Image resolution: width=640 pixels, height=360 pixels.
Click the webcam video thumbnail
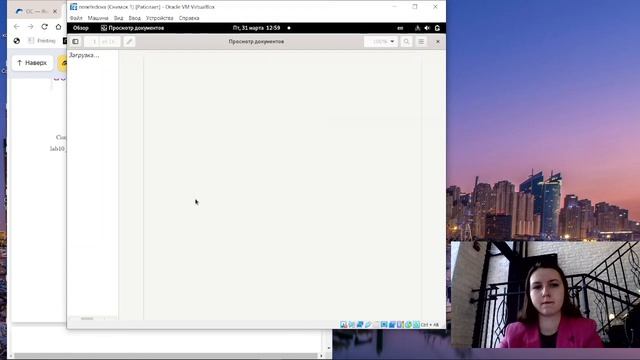pyautogui.click(x=545, y=294)
